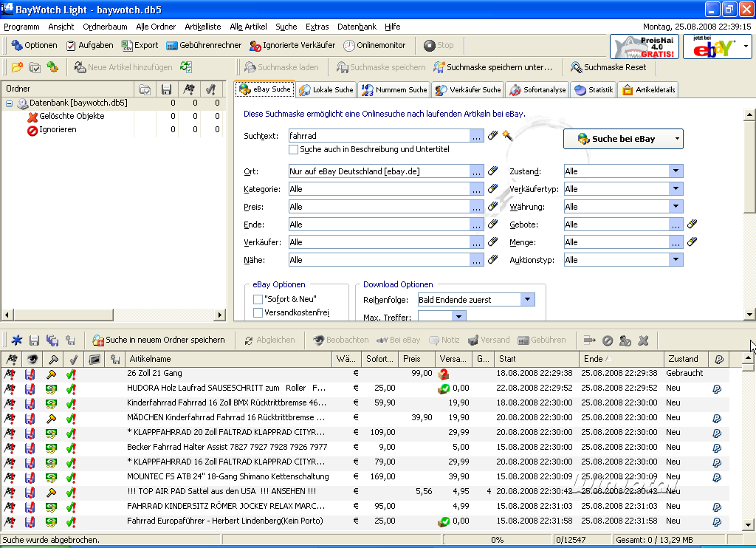Click the Export toolbar icon
756x548 pixels.
[128, 45]
